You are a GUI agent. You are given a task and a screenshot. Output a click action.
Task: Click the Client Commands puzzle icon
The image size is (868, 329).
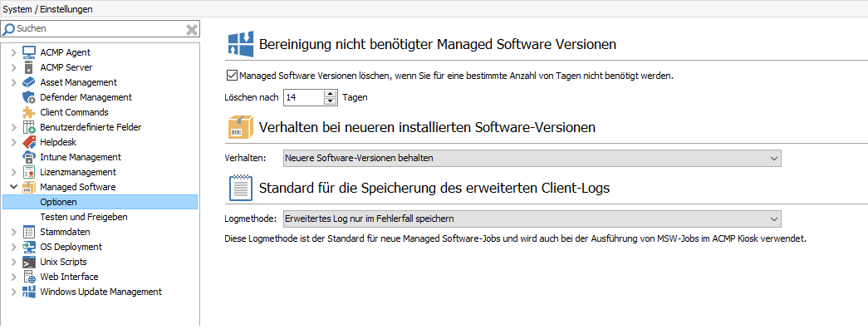point(29,112)
